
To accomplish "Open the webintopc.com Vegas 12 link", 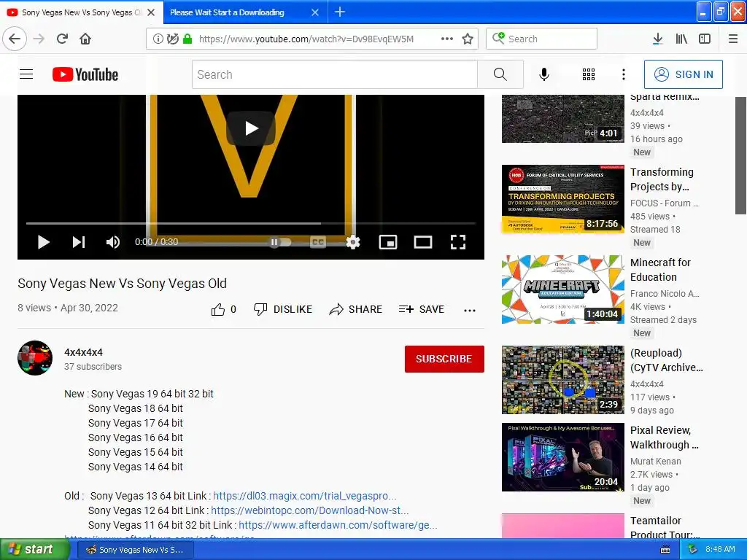I will [x=309, y=510].
